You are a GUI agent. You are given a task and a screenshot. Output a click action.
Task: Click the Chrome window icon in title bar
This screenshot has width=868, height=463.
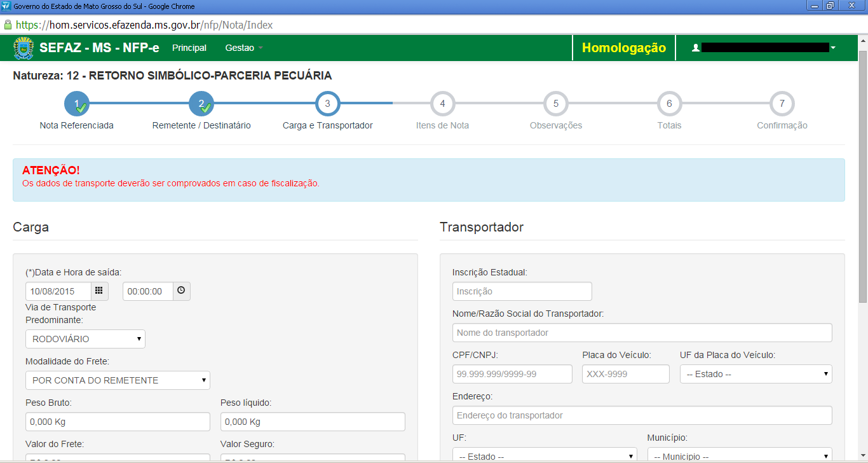tap(6, 6)
